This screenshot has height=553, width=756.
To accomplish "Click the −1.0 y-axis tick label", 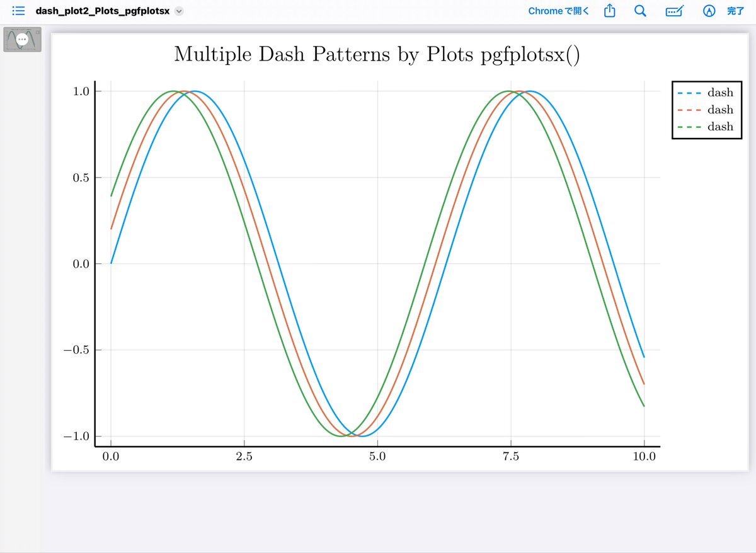I will coord(78,436).
